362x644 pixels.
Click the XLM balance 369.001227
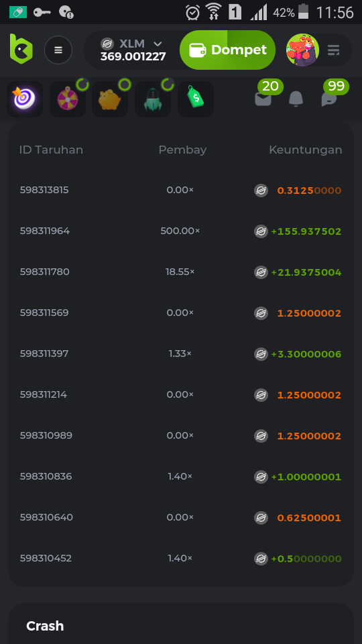[x=133, y=56]
